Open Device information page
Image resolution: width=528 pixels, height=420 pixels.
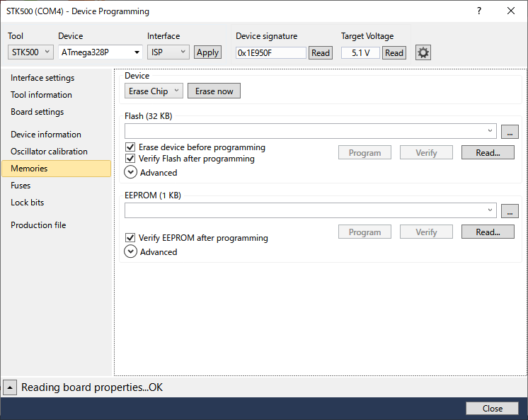(x=46, y=135)
